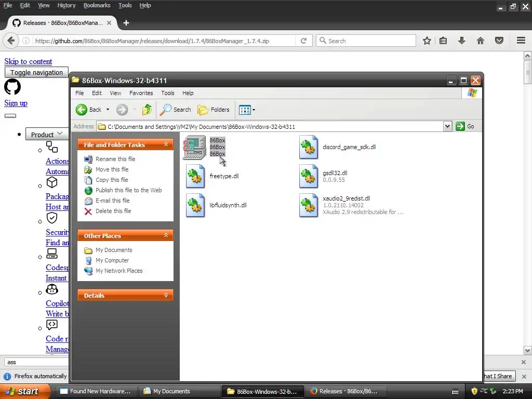Select the discord_game_sdk.dll file icon

point(309,147)
